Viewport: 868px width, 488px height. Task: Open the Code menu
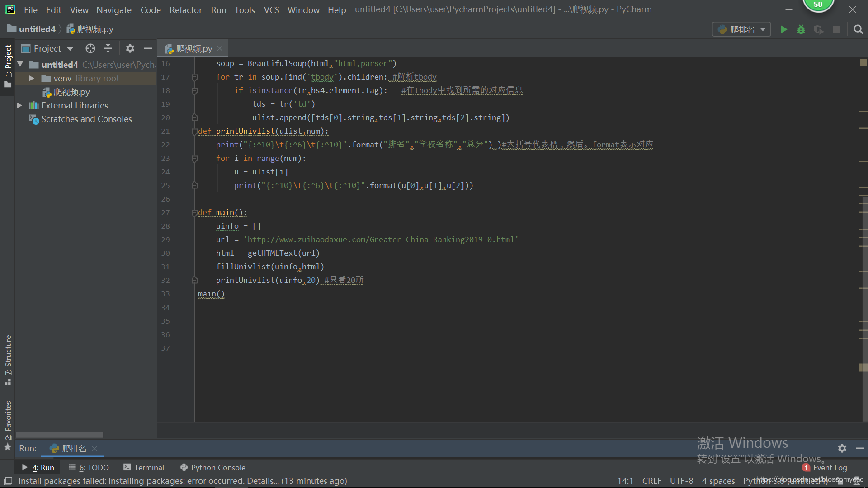150,9
